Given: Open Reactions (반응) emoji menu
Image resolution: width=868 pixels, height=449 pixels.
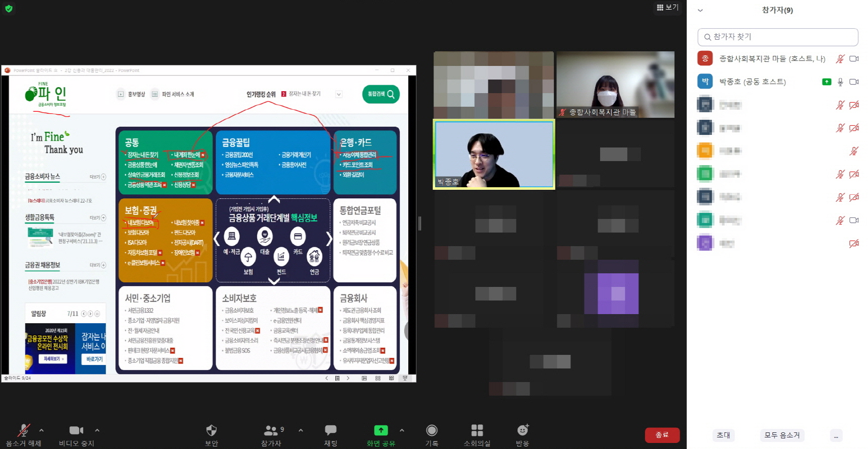Looking at the screenshot, I should pyautogui.click(x=523, y=430).
